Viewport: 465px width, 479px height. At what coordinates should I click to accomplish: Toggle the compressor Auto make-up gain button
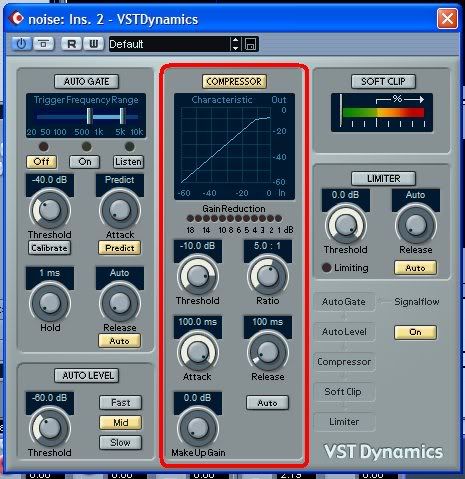click(267, 403)
